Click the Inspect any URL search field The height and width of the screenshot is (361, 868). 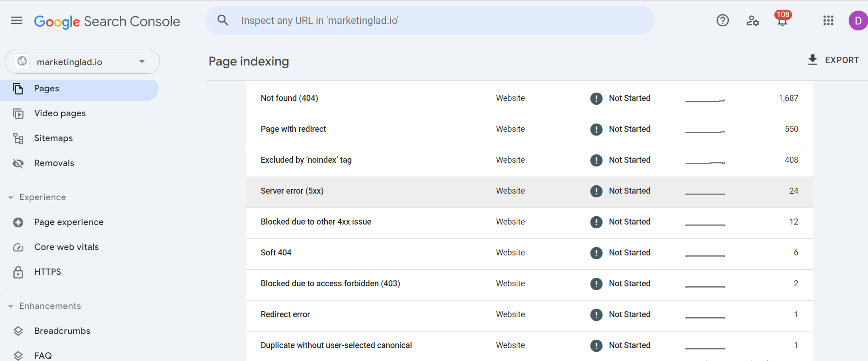click(x=430, y=20)
